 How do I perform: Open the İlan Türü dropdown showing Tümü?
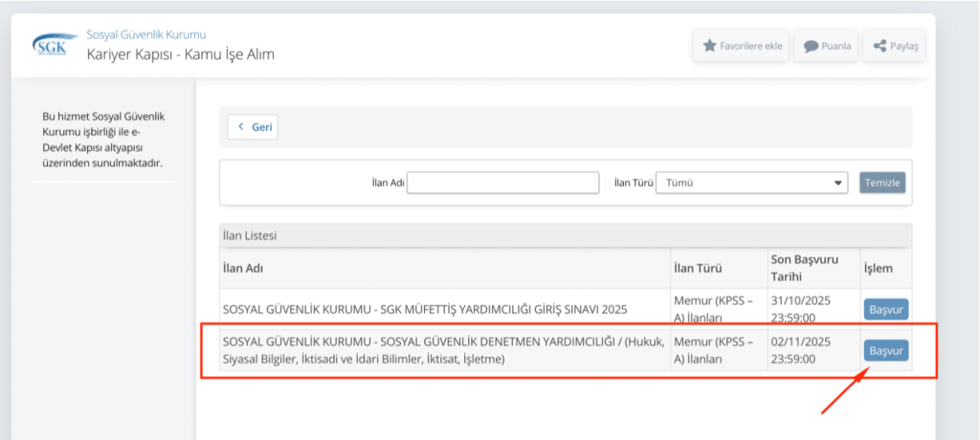(751, 182)
